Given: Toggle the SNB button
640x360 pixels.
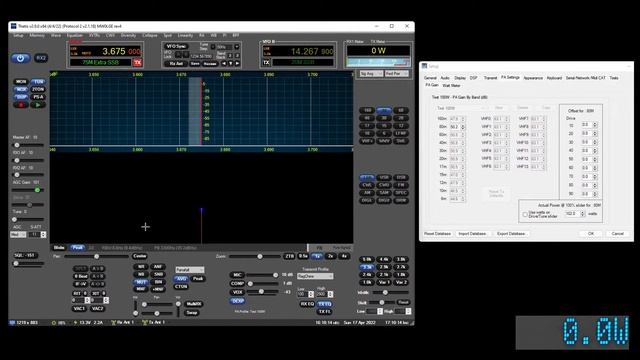Looking at the screenshot, I should coord(158,275).
